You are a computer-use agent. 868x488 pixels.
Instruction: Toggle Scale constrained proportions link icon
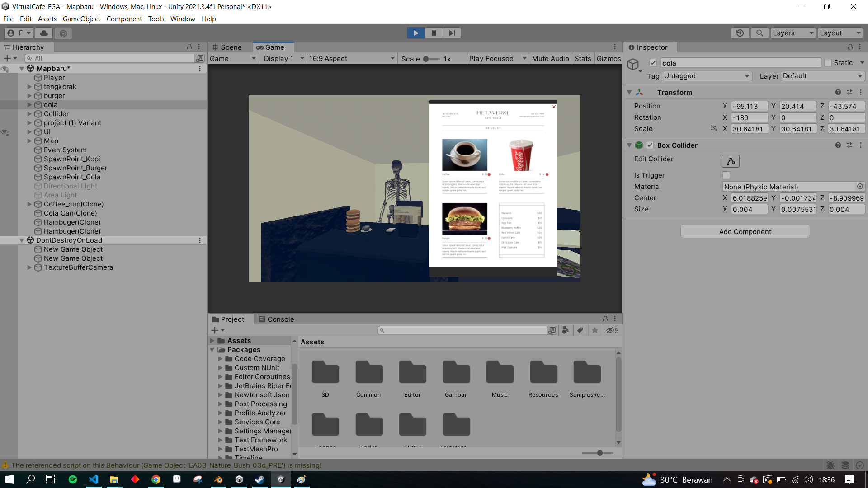click(x=714, y=128)
